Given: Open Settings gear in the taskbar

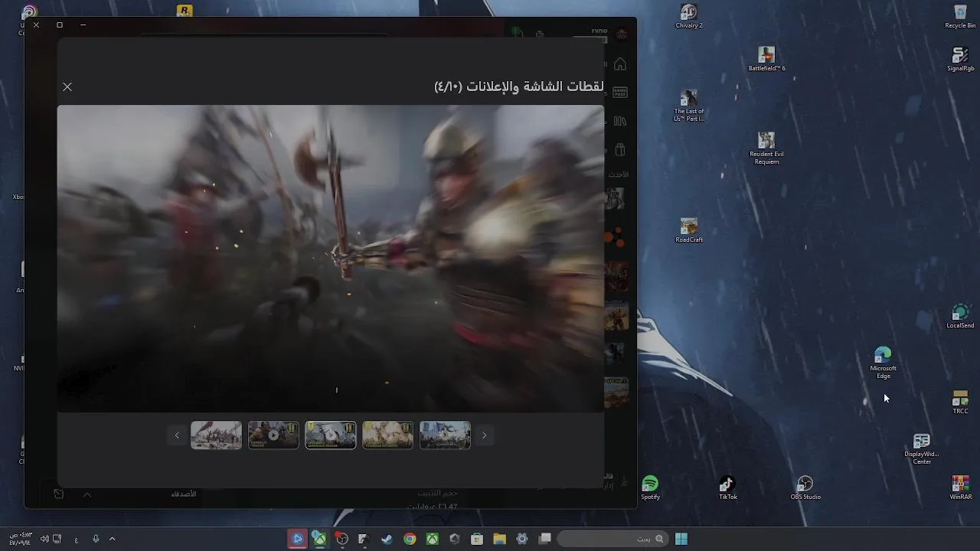Looking at the screenshot, I should [522, 539].
